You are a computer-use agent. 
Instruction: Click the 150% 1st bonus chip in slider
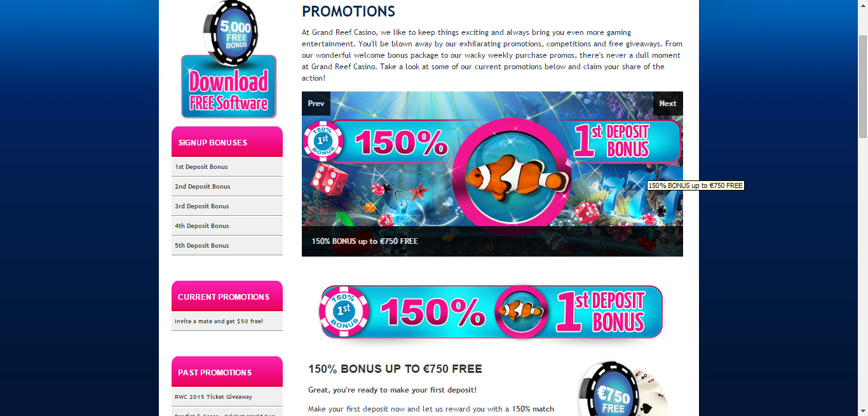[x=323, y=141]
